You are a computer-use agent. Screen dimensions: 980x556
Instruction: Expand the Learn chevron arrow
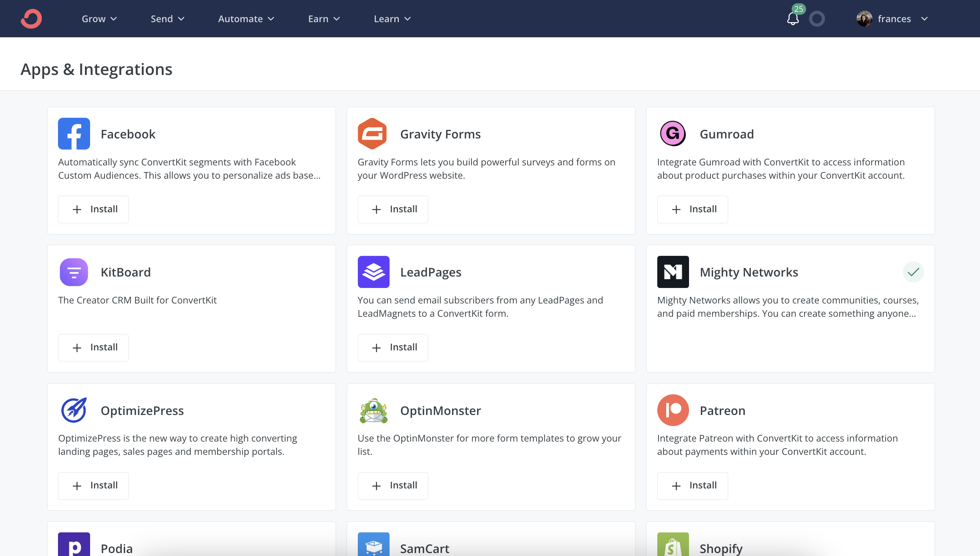408,19
